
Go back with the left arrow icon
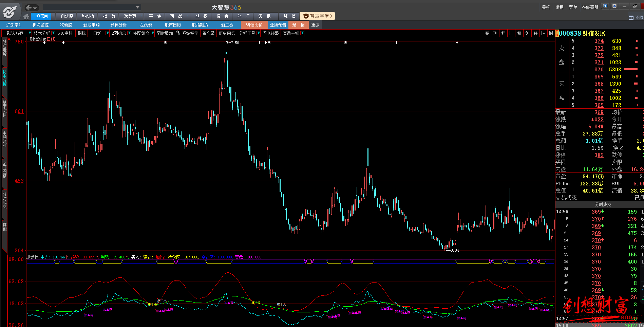pos(29,7)
